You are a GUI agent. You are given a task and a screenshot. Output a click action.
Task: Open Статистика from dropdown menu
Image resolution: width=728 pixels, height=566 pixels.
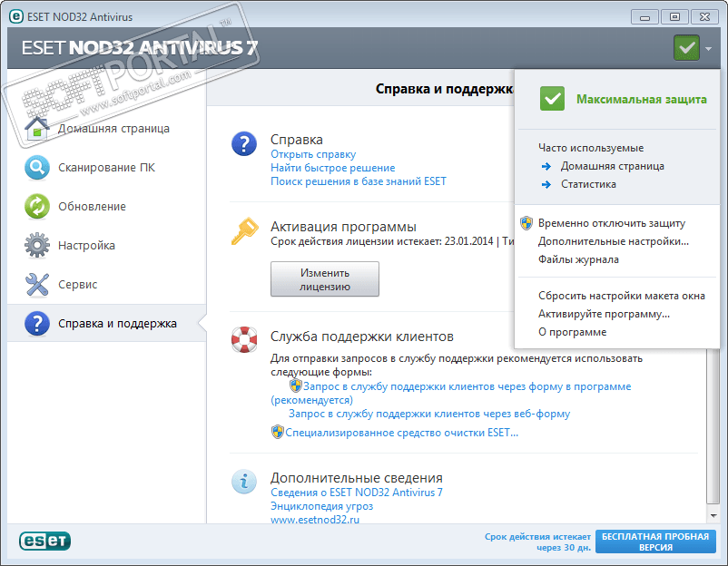pyautogui.click(x=588, y=184)
